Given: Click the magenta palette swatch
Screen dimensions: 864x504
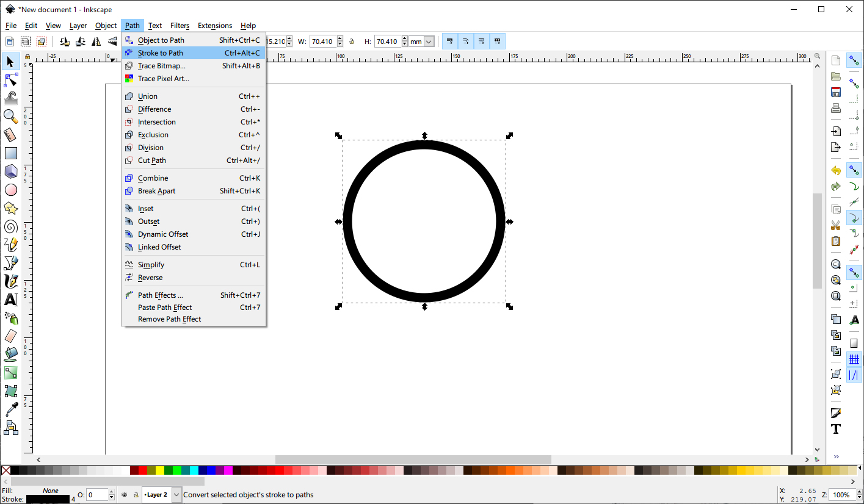Looking at the screenshot, I should click(x=228, y=470).
